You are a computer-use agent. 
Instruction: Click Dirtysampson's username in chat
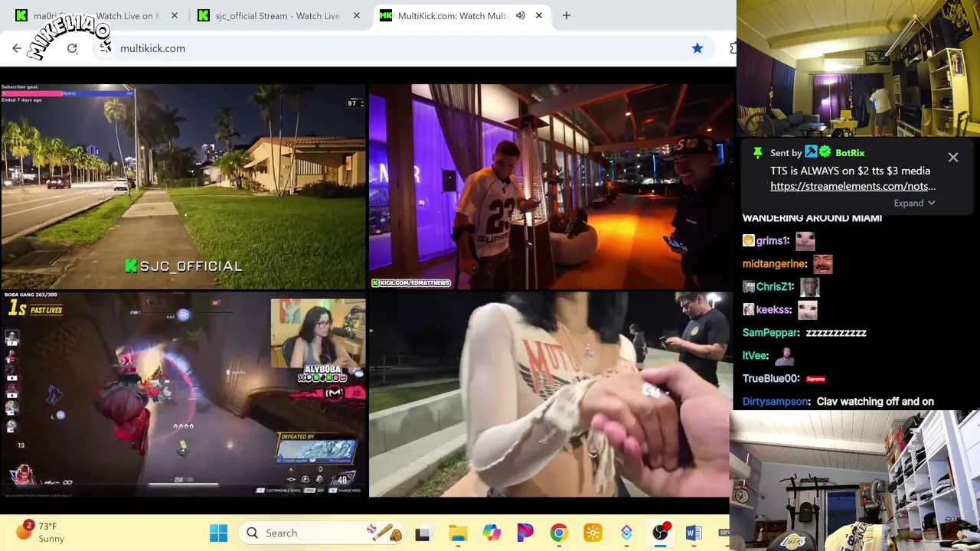click(x=776, y=401)
